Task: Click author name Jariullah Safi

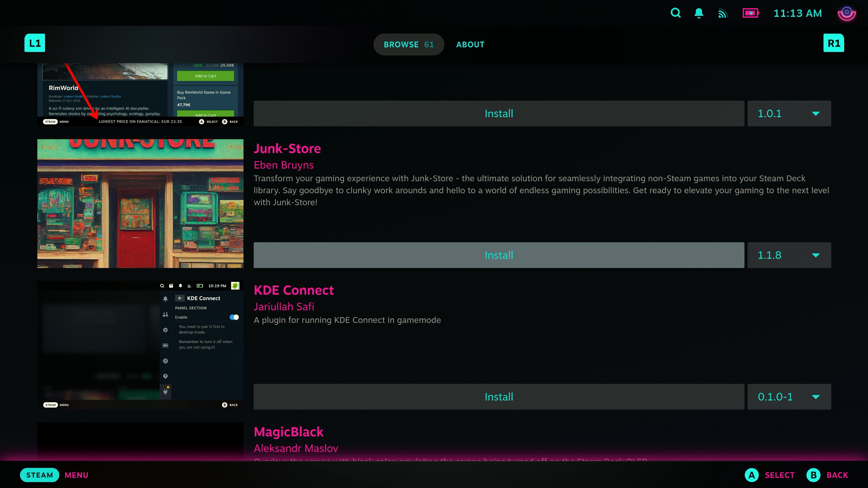Action: (x=284, y=307)
